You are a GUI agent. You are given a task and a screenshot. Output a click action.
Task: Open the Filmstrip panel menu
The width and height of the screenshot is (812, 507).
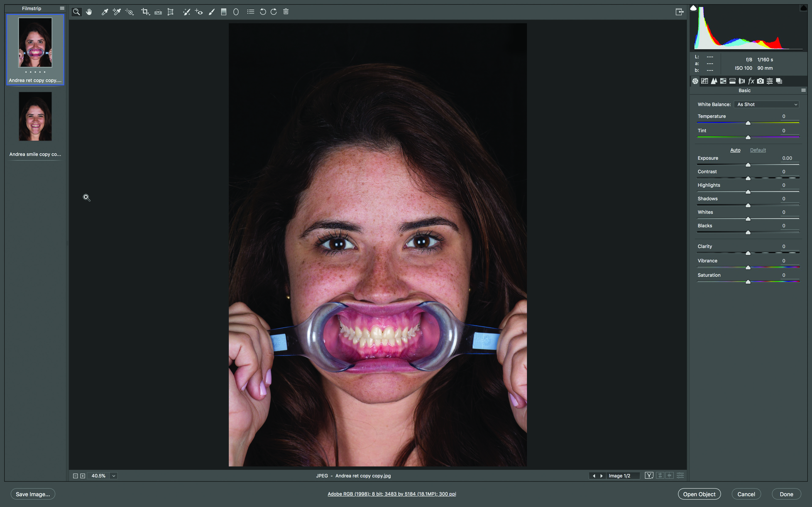62,8
